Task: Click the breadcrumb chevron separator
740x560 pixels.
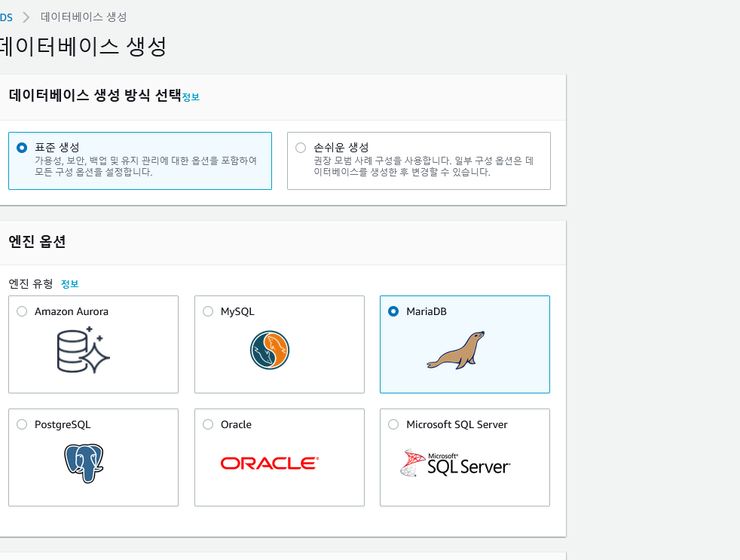Action: (x=26, y=17)
